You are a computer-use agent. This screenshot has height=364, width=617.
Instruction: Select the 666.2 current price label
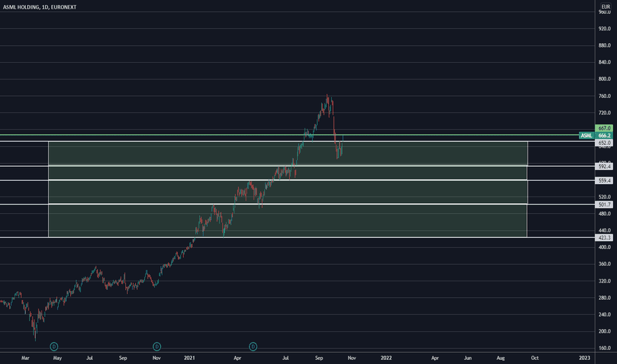point(604,136)
